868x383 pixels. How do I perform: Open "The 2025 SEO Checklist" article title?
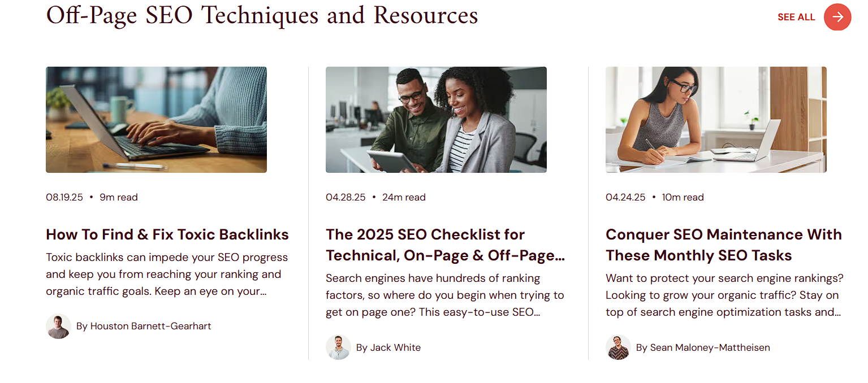[445, 245]
